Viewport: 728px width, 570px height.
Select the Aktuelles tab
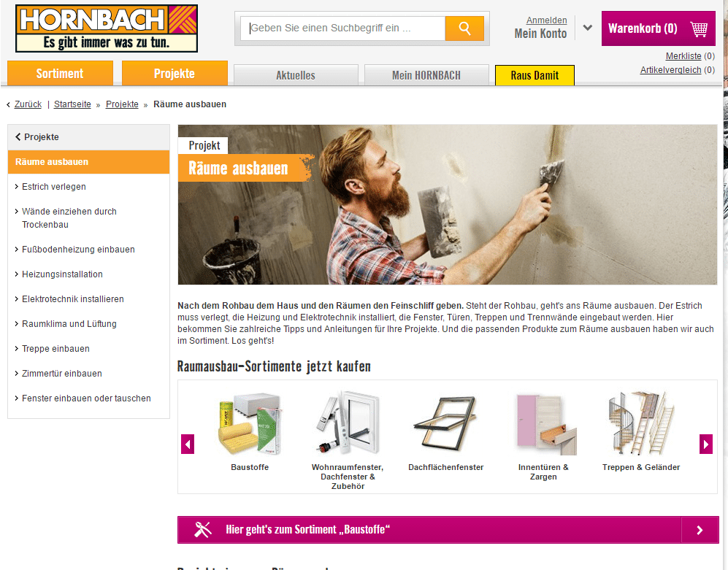click(296, 75)
